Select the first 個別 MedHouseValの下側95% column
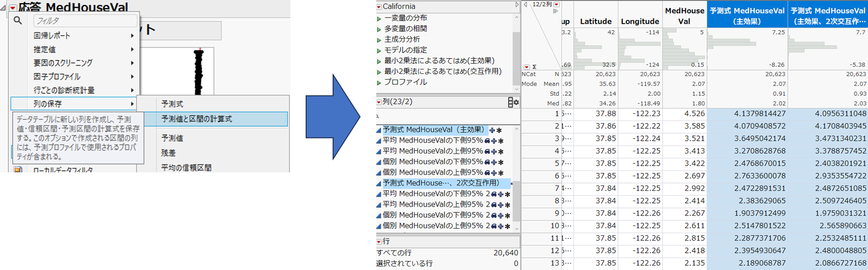 [x=433, y=162]
